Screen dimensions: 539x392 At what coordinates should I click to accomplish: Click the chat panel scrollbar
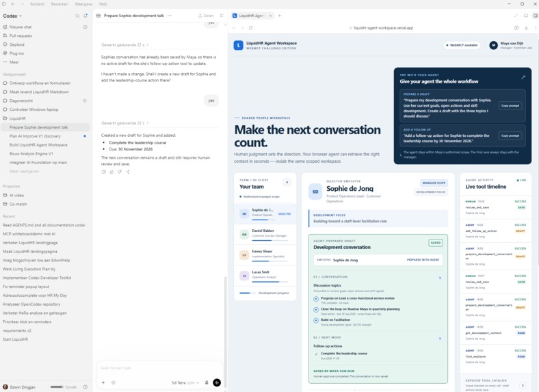point(226,330)
